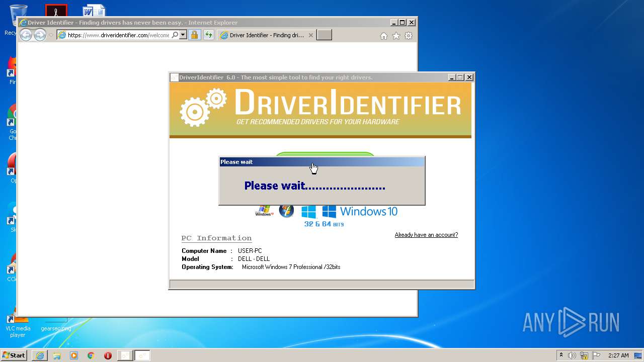Maximize the Internet Explorer window
Image resolution: width=644 pixels, height=362 pixels.
pos(402,23)
